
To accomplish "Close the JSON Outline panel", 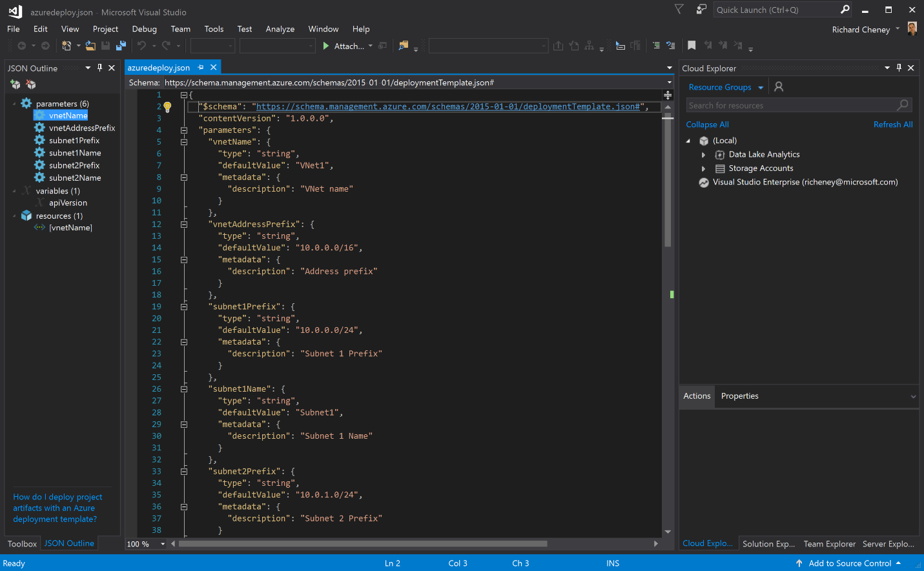I will [x=112, y=68].
